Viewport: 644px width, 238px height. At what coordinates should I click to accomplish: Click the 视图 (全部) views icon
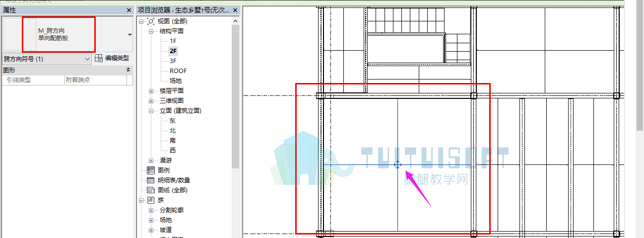pos(151,21)
